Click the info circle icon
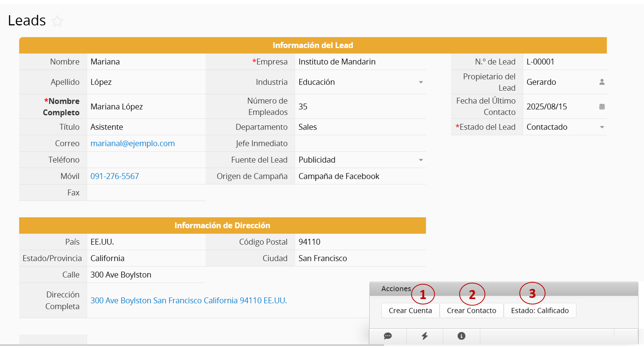 [461, 336]
